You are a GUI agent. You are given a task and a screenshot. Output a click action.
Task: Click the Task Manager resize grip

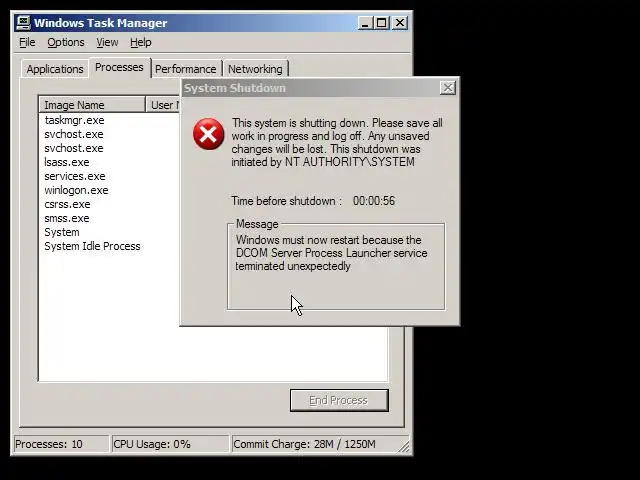point(404,447)
